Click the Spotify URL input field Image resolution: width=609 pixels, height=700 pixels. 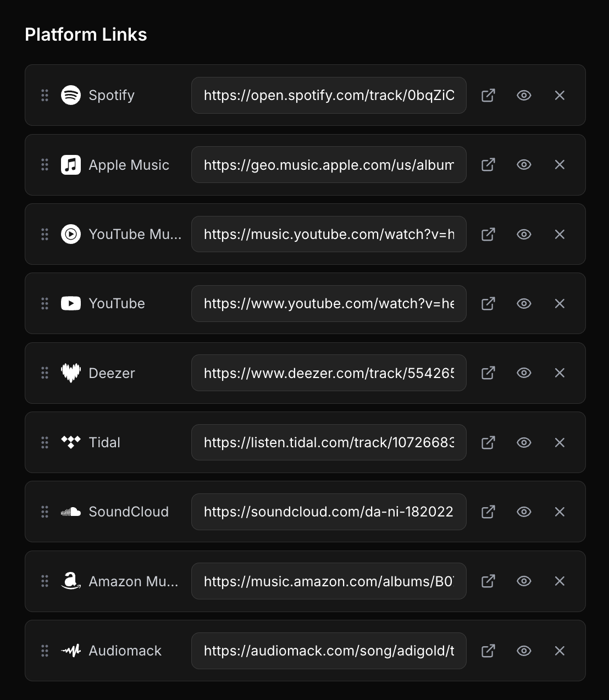point(329,95)
